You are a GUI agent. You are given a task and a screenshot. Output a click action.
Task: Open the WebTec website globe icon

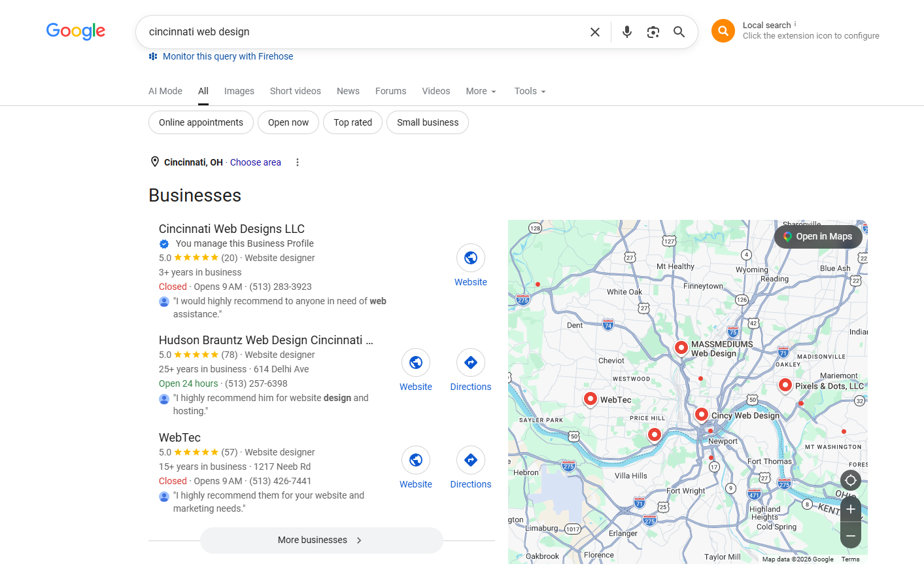[416, 460]
